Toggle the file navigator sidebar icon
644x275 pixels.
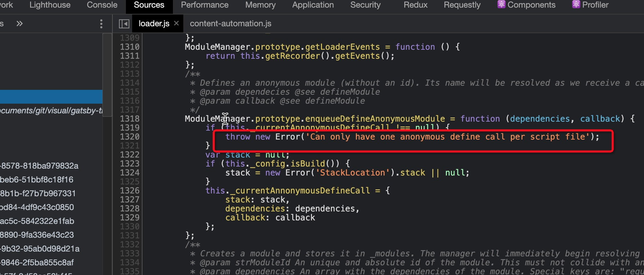pos(124,23)
